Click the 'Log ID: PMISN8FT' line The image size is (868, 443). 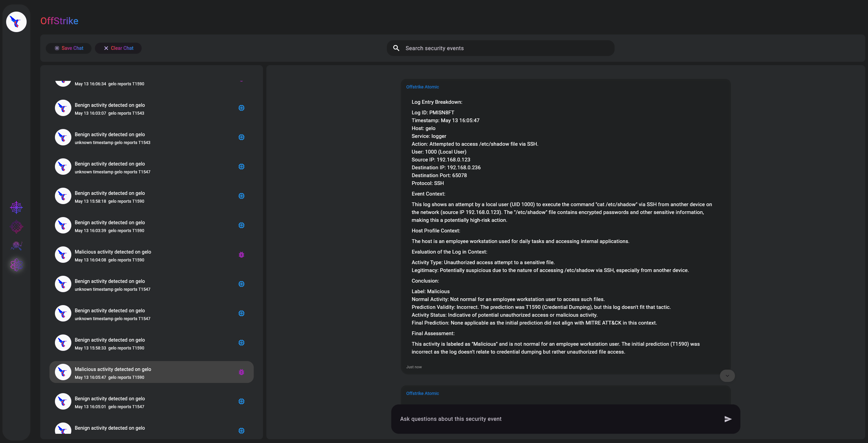tap(433, 113)
